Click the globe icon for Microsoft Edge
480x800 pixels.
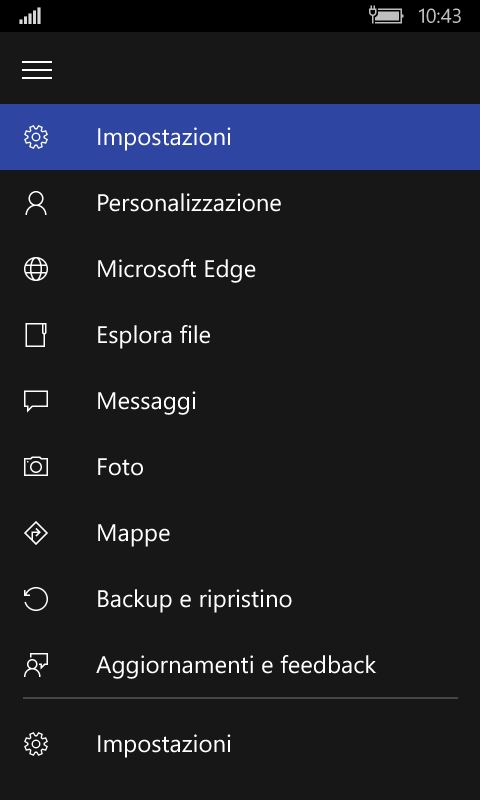[x=36, y=269]
